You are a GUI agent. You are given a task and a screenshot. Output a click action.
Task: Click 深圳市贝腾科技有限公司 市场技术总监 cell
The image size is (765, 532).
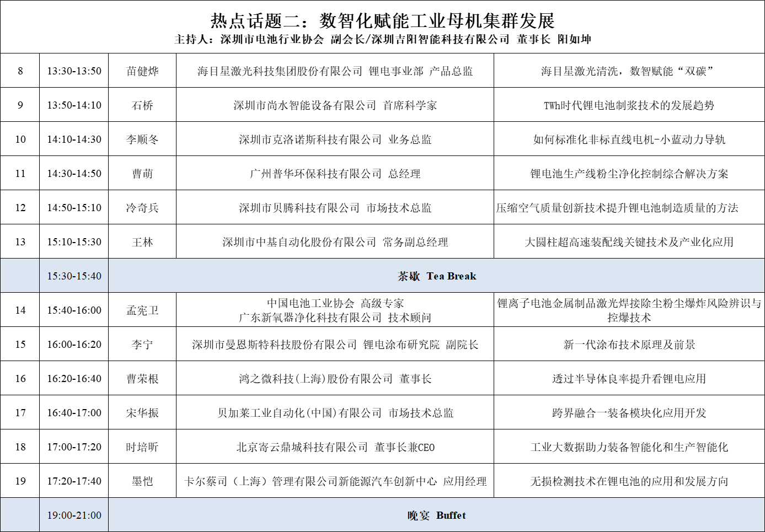(335, 207)
